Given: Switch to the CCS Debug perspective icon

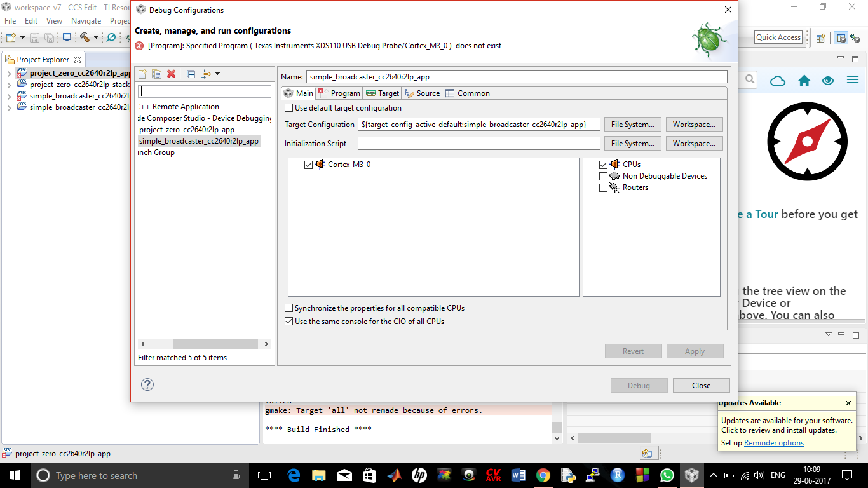Looking at the screenshot, I should [856, 37].
